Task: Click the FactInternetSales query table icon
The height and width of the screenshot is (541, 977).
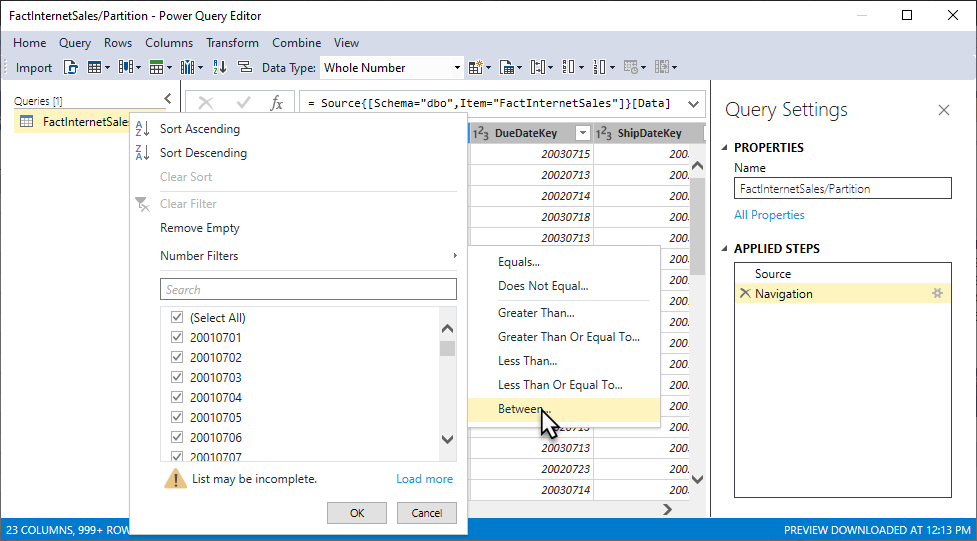Action: (27, 122)
